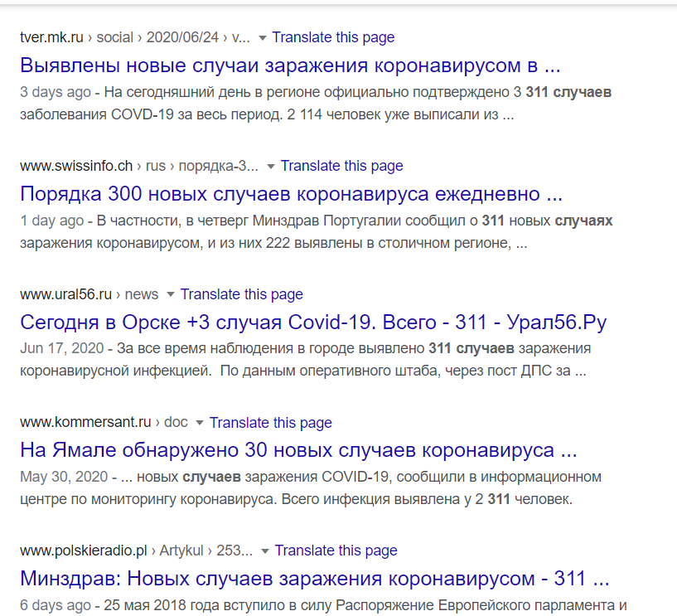Click the www.swissinfo.ch breadcrumb URL text
This screenshot has height=616, width=677.
tap(139, 166)
